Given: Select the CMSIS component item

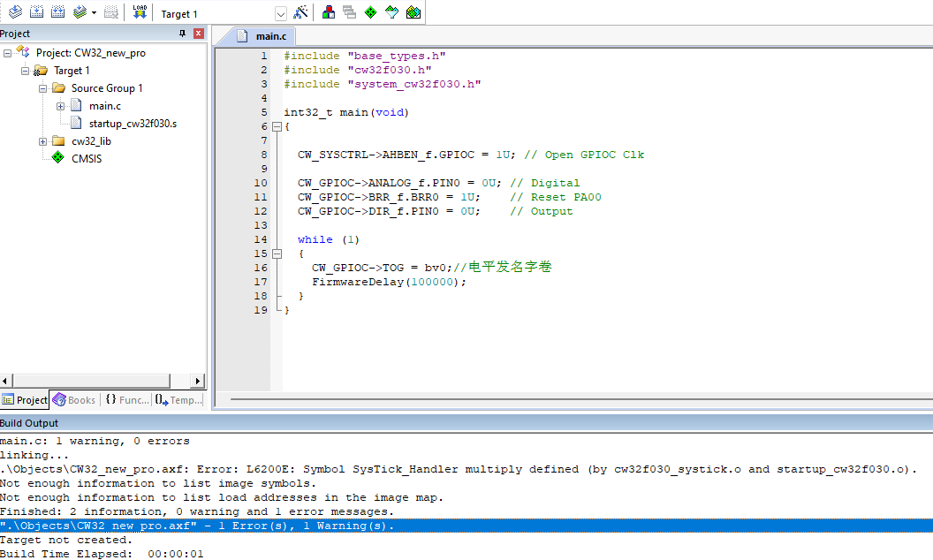Looking at the screenshot, I should tap(87, 159).
